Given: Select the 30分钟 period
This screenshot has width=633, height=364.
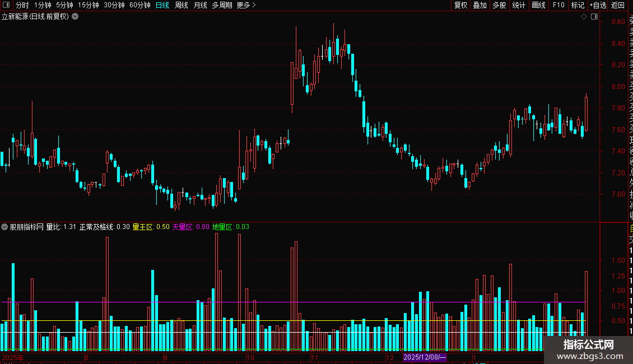Looking at the screenshot, I should [x=114, y=5].
